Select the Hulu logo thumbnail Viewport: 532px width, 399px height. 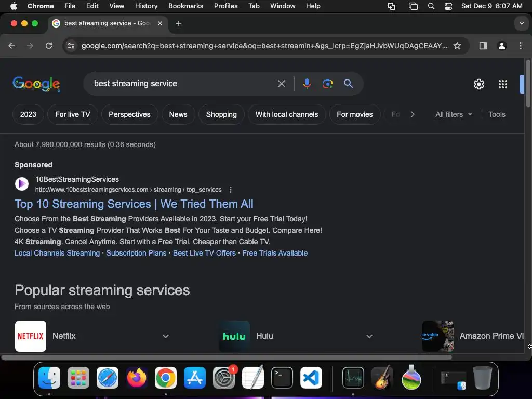[x=234, y=336]
